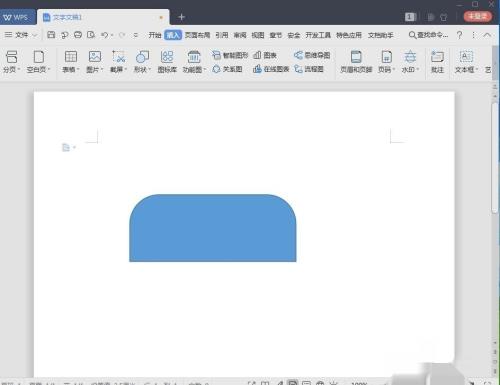Viewport: 500px width, 385px height.
Task: Click the 查找命令 search box
Action: coord(428,35)
